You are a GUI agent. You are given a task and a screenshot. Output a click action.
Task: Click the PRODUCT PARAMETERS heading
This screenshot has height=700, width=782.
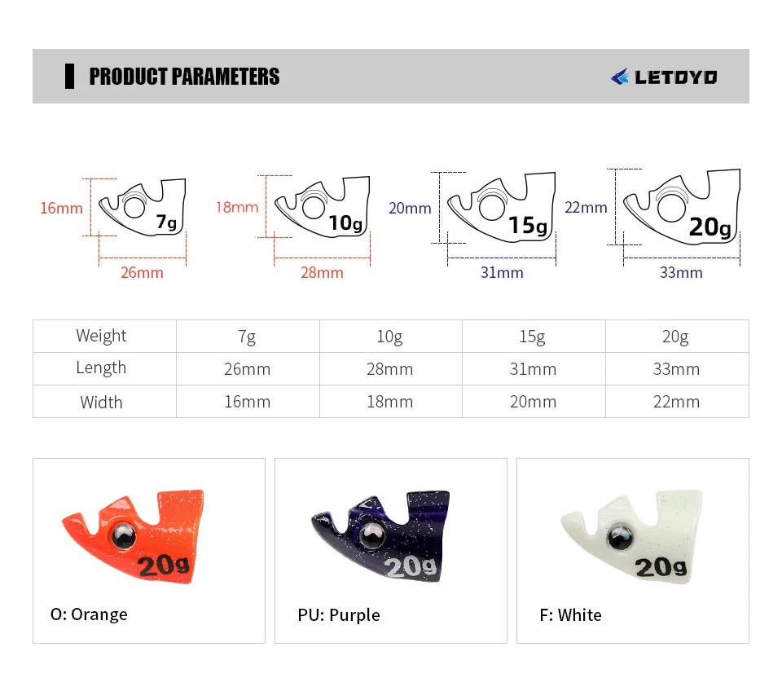pos(184,77)
